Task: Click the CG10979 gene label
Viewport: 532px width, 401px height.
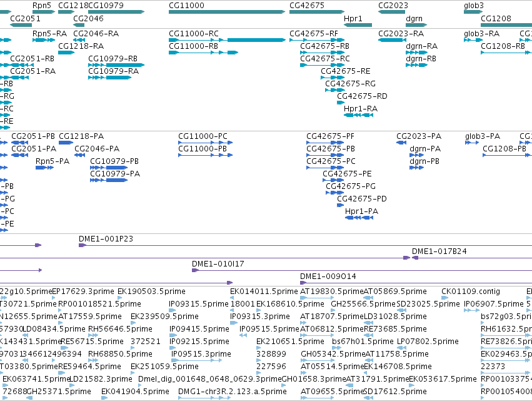Action: tap(106, 6)
